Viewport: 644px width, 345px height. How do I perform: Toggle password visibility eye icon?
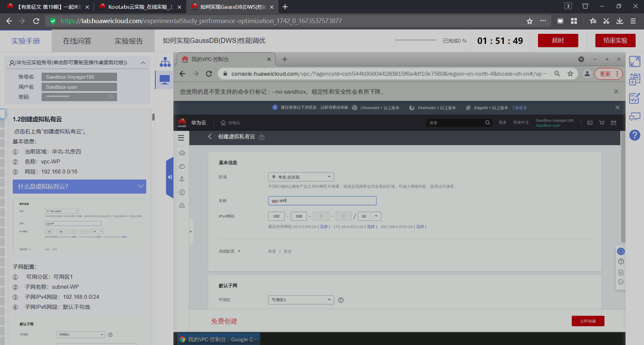pos(110,97)
